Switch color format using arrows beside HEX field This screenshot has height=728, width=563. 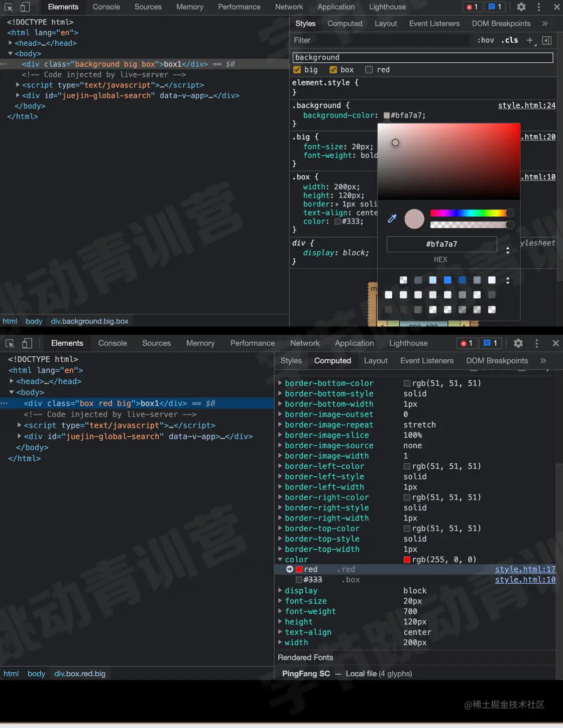point(508,250)
